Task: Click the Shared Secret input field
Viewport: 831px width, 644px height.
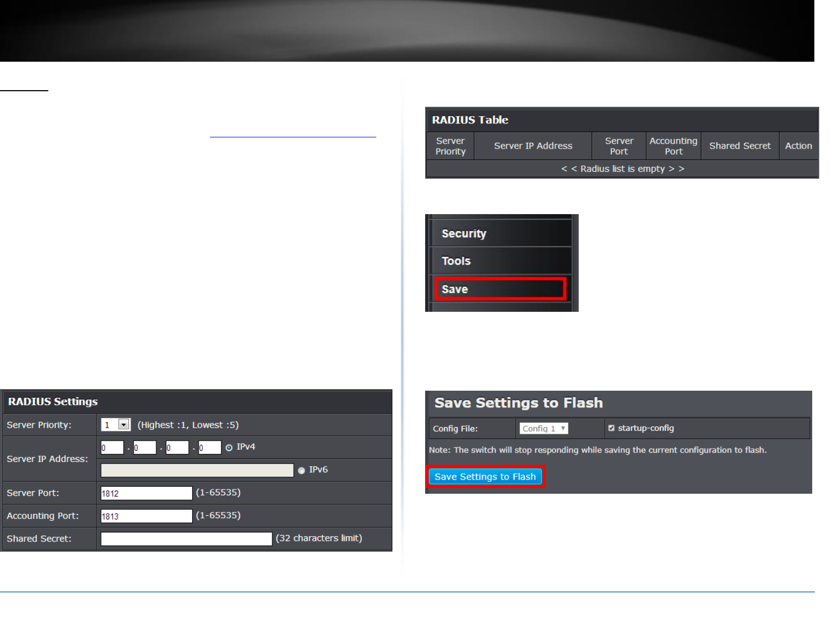Action: (x=186, y=539)
